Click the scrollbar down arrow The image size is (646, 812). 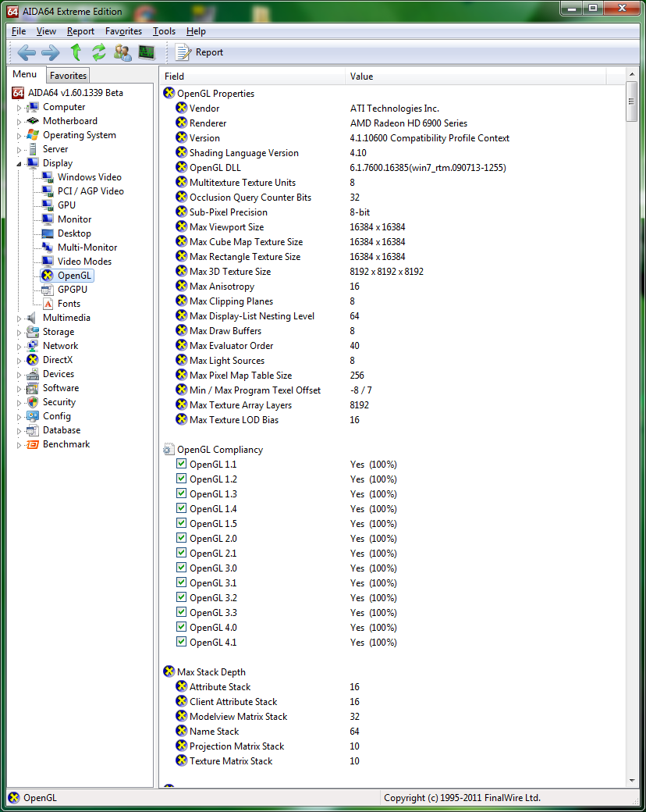click(631, 781)
